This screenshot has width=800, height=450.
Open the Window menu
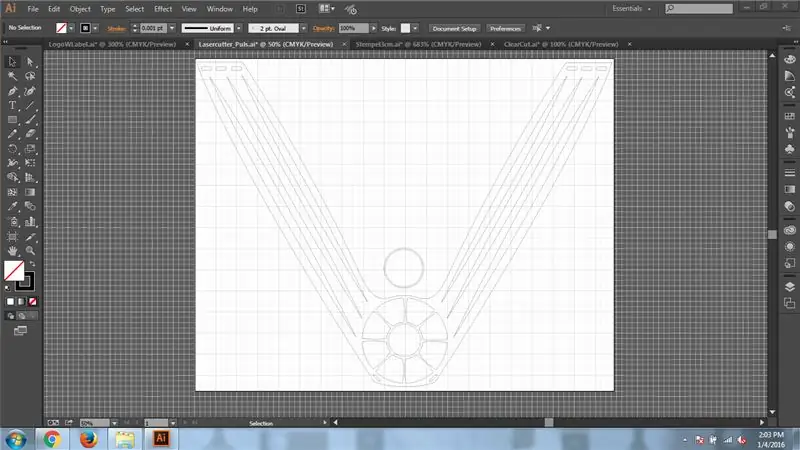click(219, 9)
